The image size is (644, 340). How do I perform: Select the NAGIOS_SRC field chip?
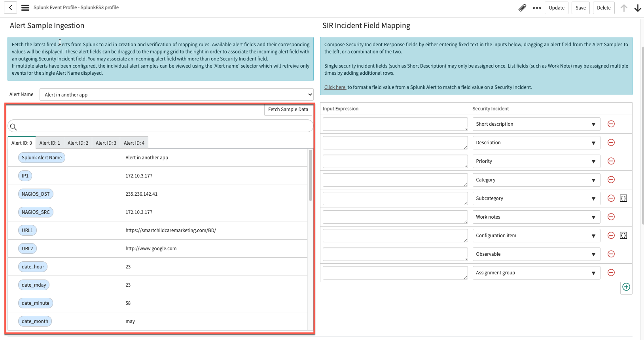click(36, 212)
